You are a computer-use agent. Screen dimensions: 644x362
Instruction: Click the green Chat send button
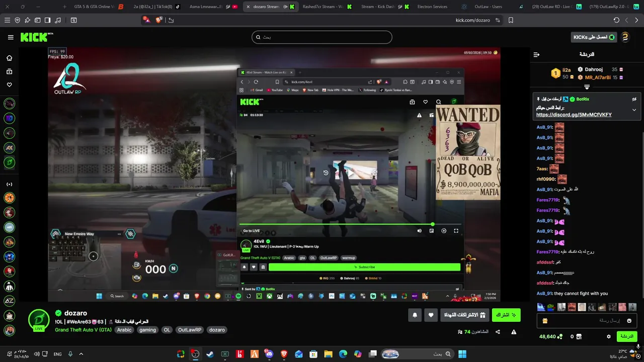click(627, 336)
